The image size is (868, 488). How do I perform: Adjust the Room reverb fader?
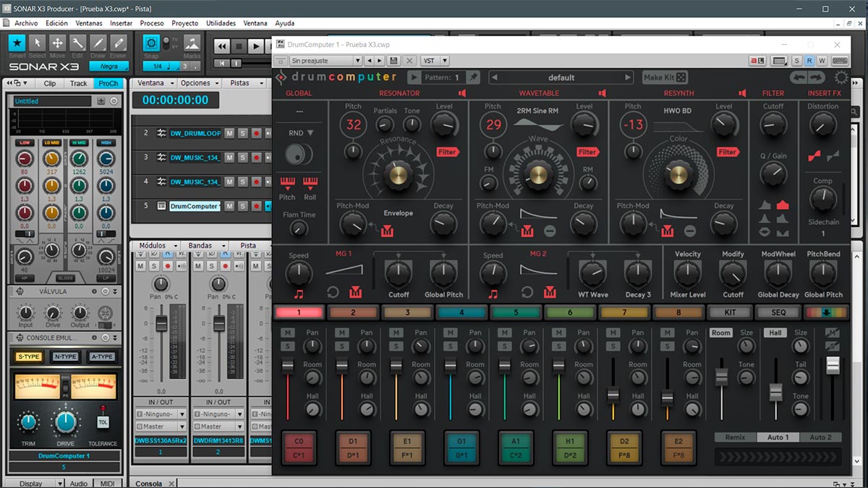click(x=721, y=377)
